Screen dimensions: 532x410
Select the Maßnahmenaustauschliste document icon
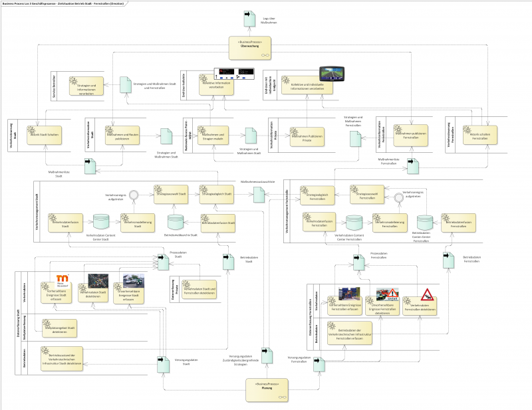click(x=257, y=195)
